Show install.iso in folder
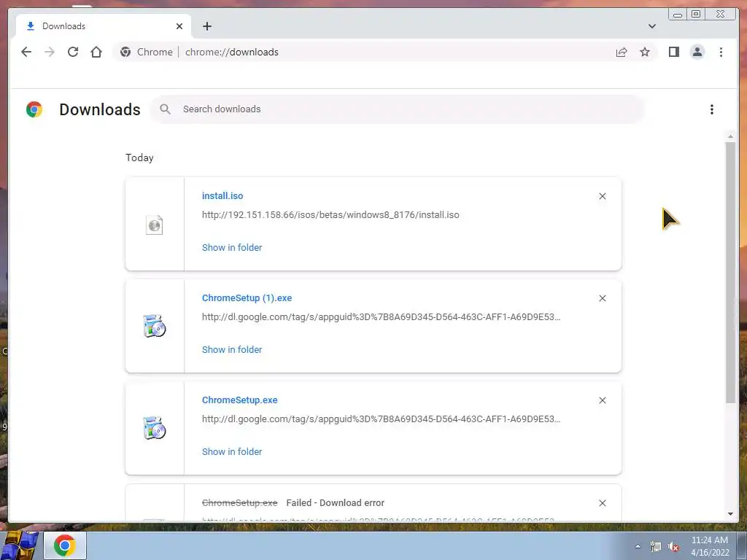Viewport: 747px width, 560px height. pos(232,248)
